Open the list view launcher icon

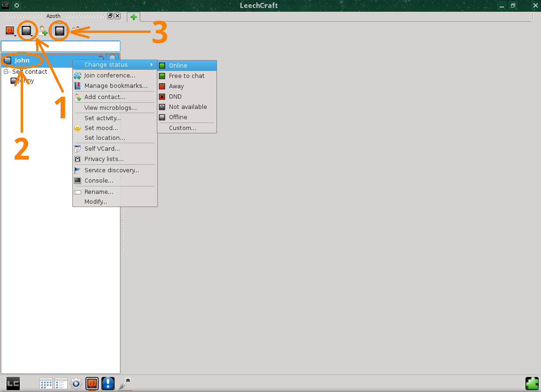pos(61,384)
